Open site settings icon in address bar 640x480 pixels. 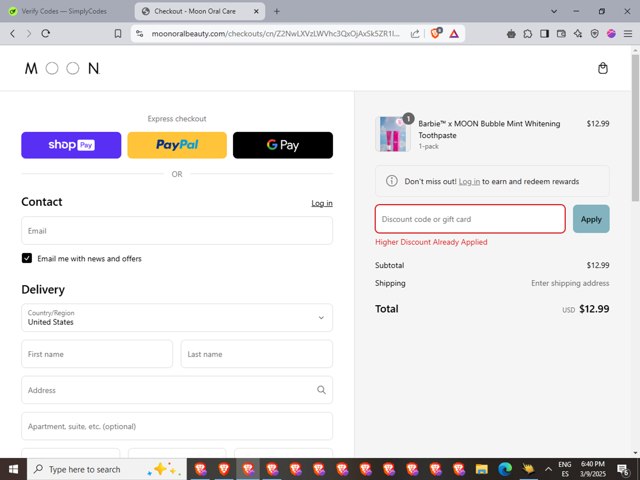tap(140, 33)
